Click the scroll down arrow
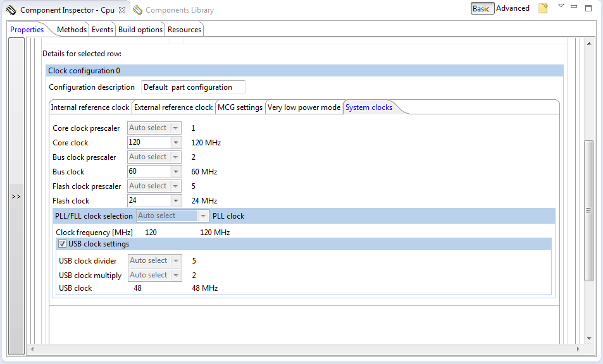 pyautogui.click(x=589, y=338)
